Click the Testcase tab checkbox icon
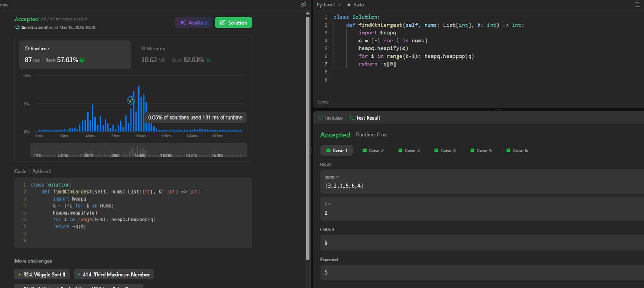Image resolution: width=644 pixels, height=288 pixels. 320,117
